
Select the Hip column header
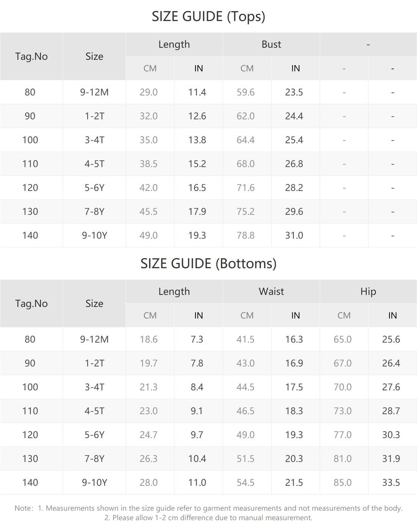(368, 291)
